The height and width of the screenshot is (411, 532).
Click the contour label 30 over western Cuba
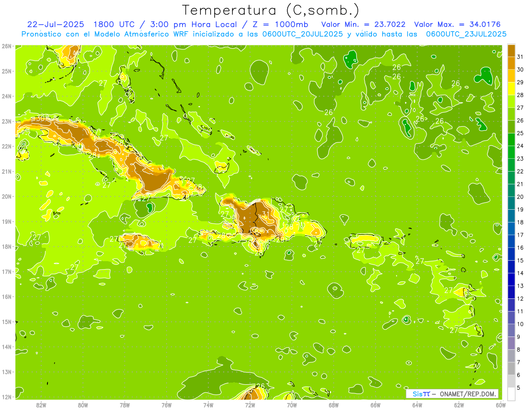point(40,118)
